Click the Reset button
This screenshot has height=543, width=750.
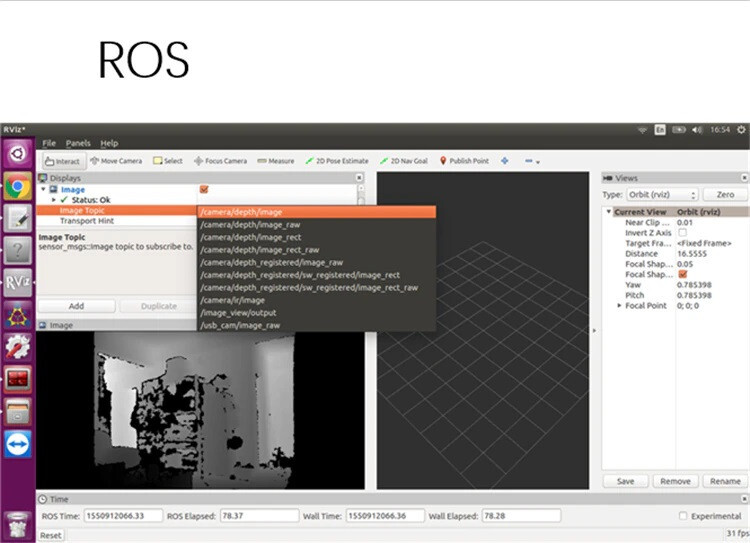point(50,535)
